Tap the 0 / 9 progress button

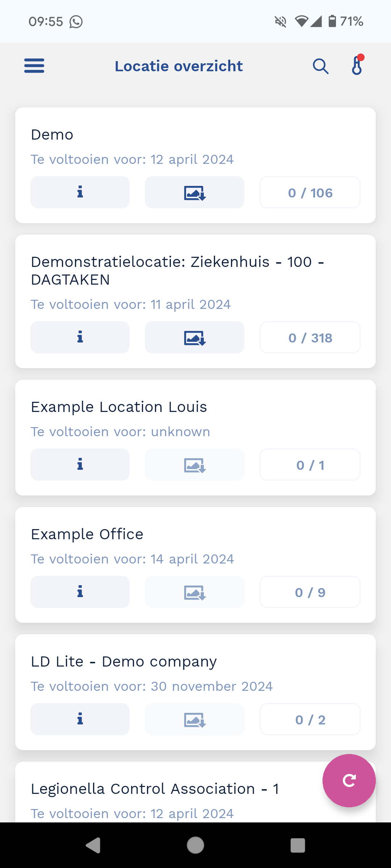[x=310, y=592]
